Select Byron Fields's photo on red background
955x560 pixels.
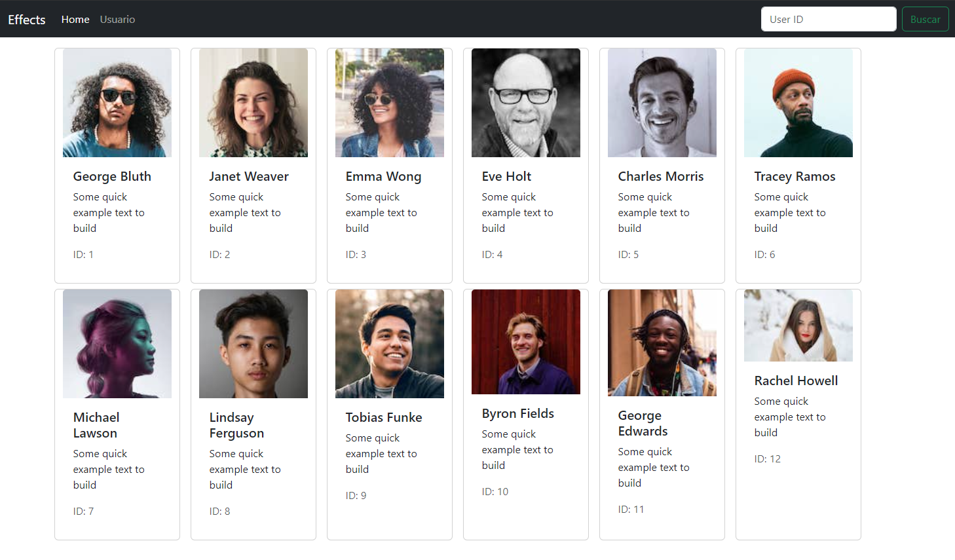[526, 342]
